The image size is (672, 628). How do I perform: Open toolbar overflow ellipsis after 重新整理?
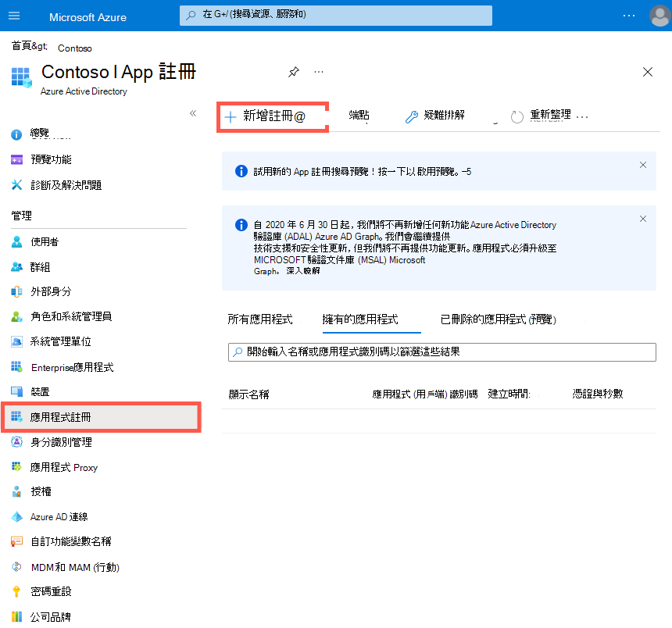coord(582,116)
